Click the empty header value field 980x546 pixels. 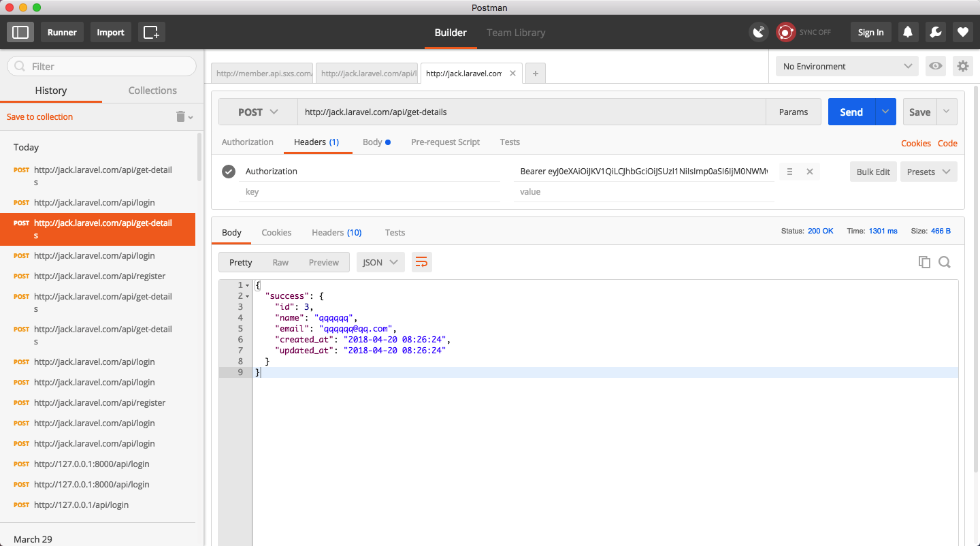click(645, 192)
